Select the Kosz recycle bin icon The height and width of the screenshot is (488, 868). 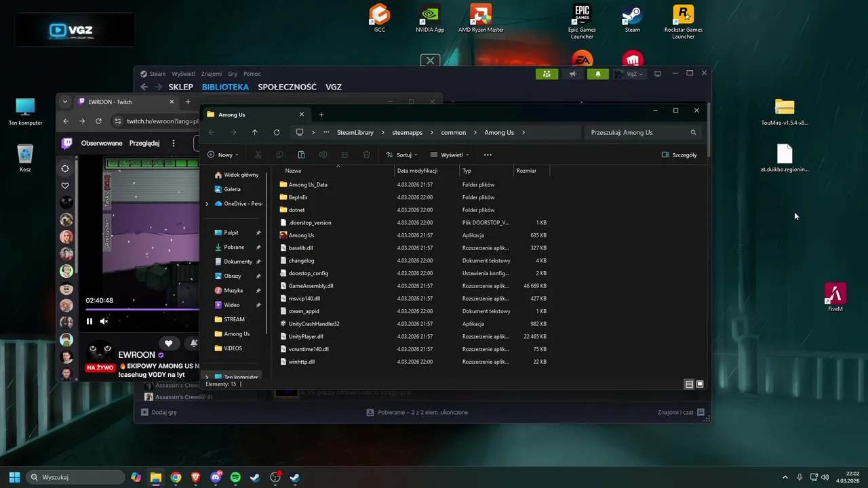point(25,158)
